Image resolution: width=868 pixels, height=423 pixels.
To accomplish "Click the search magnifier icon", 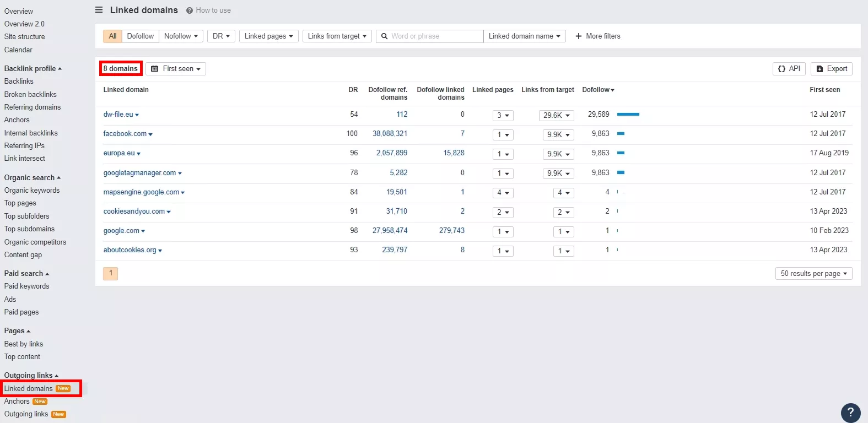I will (x=385, y=36).
